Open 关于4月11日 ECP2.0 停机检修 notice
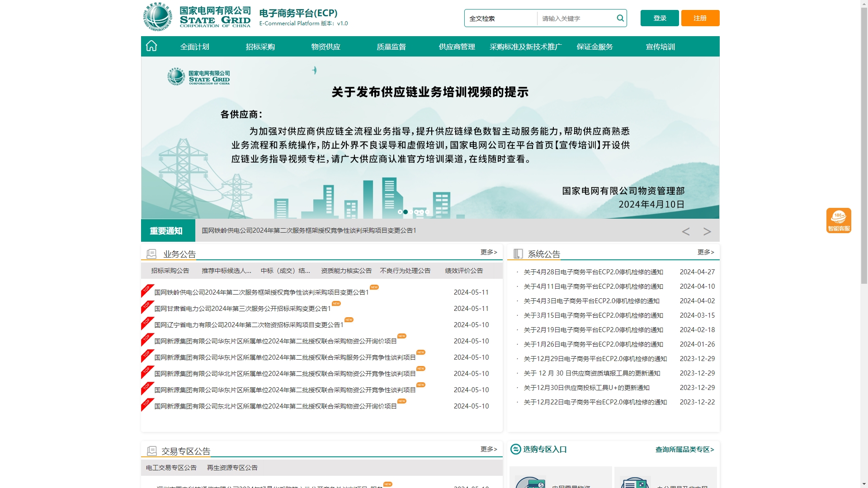Image resolution: width=868 pixels, height=488 pixels. (x=593, y=286)
